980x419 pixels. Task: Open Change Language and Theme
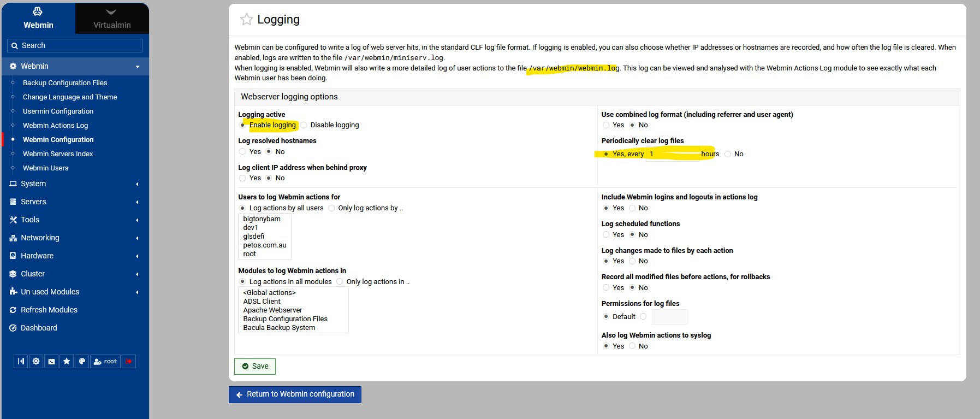tap(70, 97)
